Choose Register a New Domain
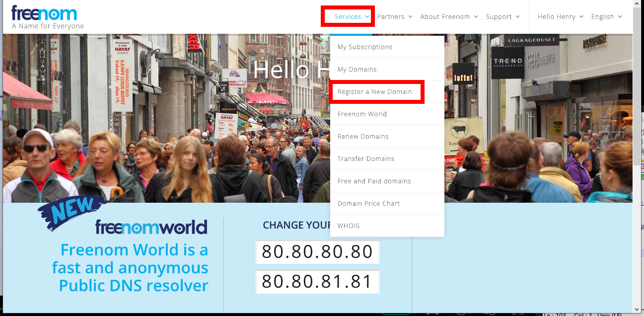Image resolution: width=644 pixels, height=316 pixels. coord(387,91)
